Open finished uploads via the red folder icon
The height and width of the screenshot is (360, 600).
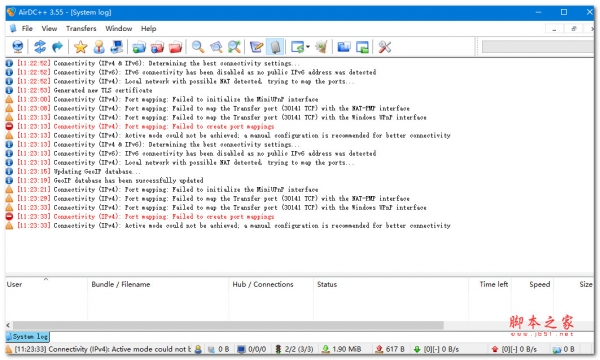(x=176, y=47)
